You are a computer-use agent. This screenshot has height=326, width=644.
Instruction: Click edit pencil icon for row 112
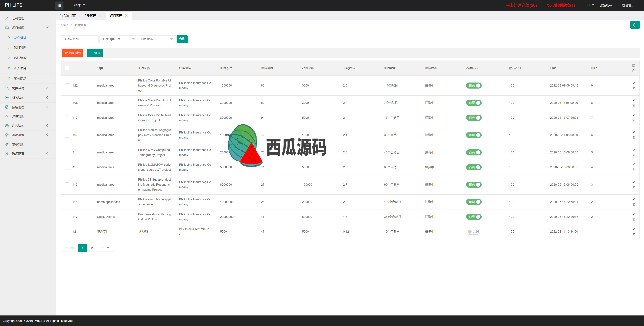coord(634,115)
